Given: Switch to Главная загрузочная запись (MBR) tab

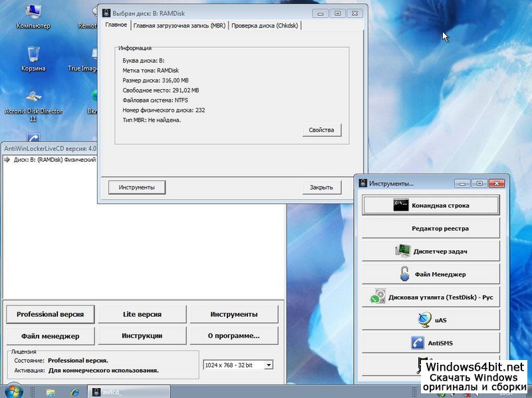Looking at the screenshot, I should 180,25.
